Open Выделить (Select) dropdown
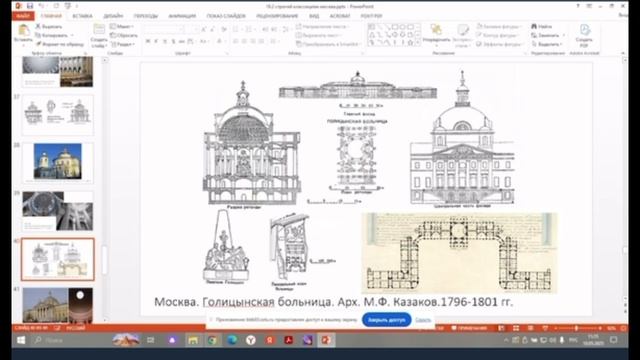Image resolution: width=640 pixels, height=360 pixels. 547,44
